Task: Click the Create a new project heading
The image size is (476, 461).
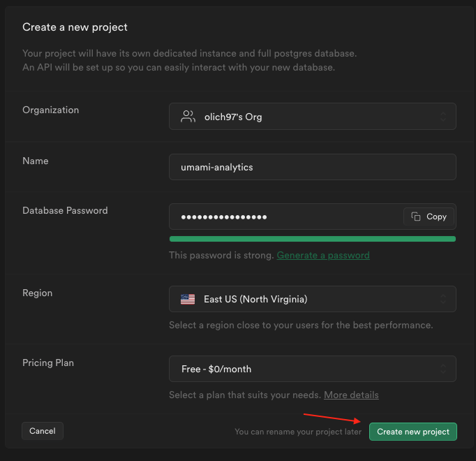Action: tap(75, 27)
